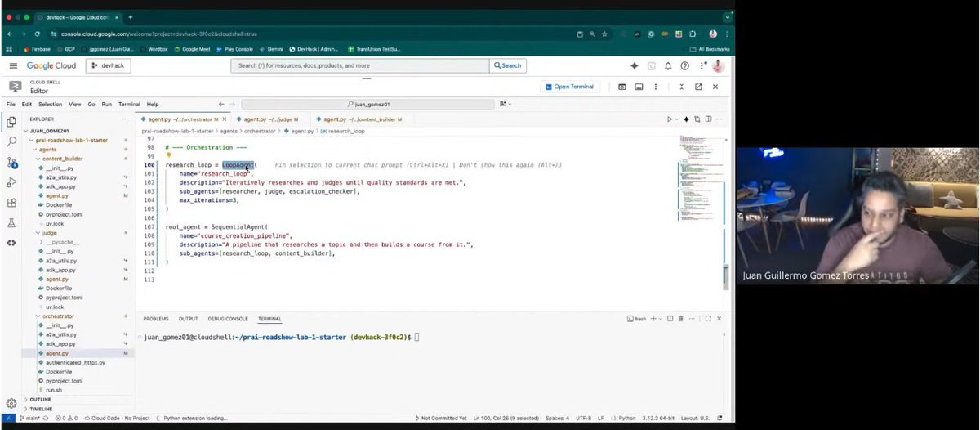Open the Source Control view

click(x=11, y=163)
